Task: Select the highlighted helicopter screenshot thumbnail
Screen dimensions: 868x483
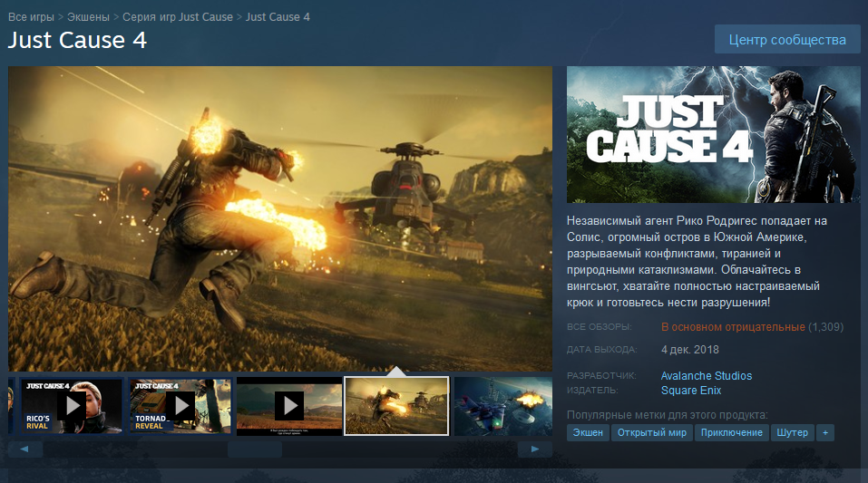Action: coord(396,406)
